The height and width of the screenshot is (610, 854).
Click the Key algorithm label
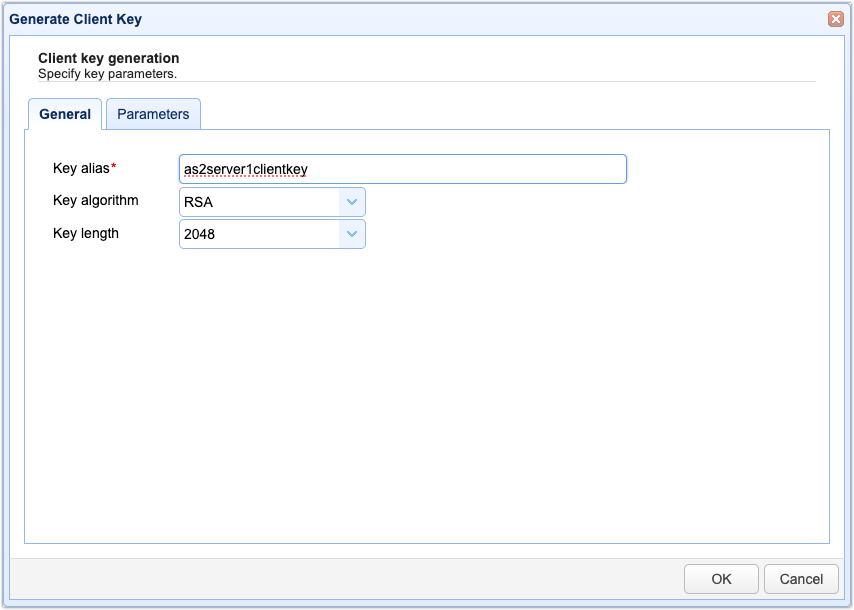coord(95,200)
